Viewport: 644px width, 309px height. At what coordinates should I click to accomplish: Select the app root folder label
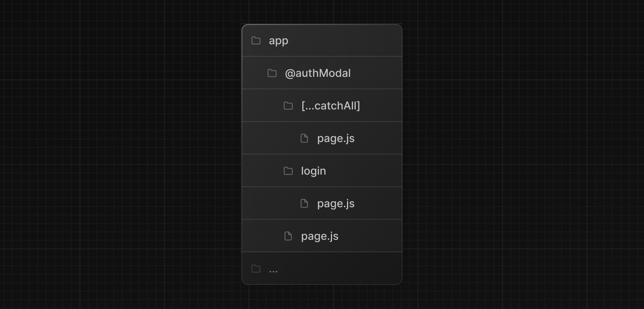279,41
